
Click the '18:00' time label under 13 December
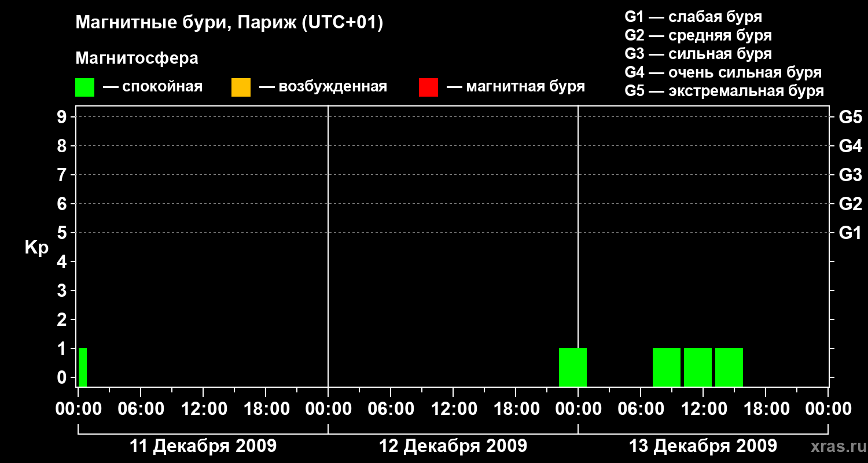tap(766, 409)
